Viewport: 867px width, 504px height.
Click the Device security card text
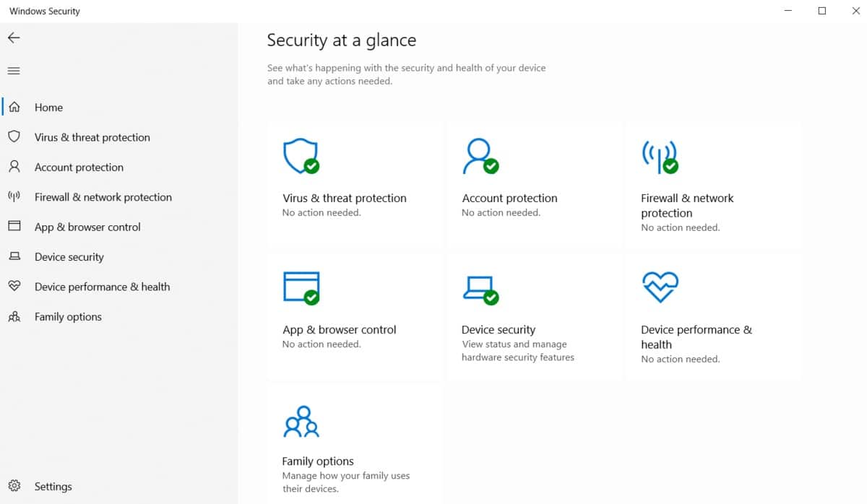[499, 329]
